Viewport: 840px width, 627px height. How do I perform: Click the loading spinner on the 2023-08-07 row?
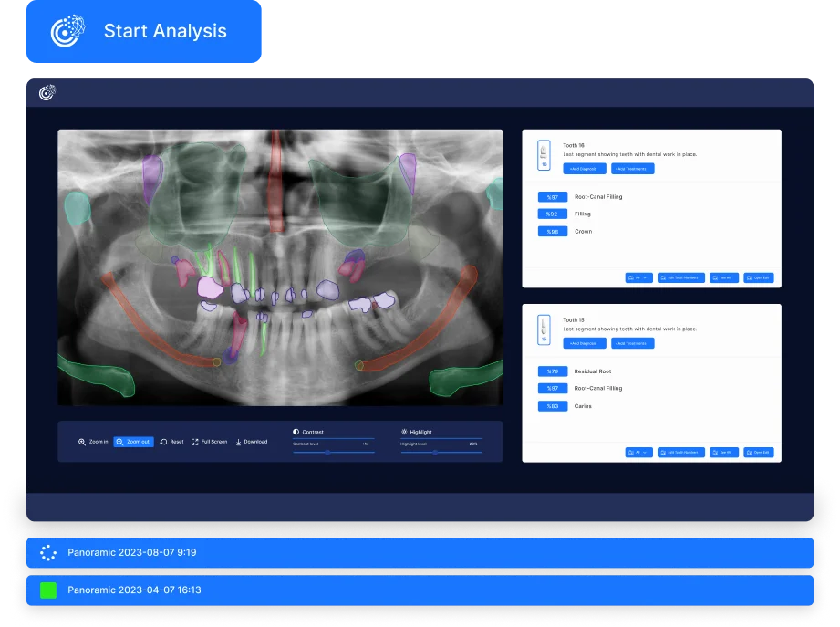coord(48,552)
